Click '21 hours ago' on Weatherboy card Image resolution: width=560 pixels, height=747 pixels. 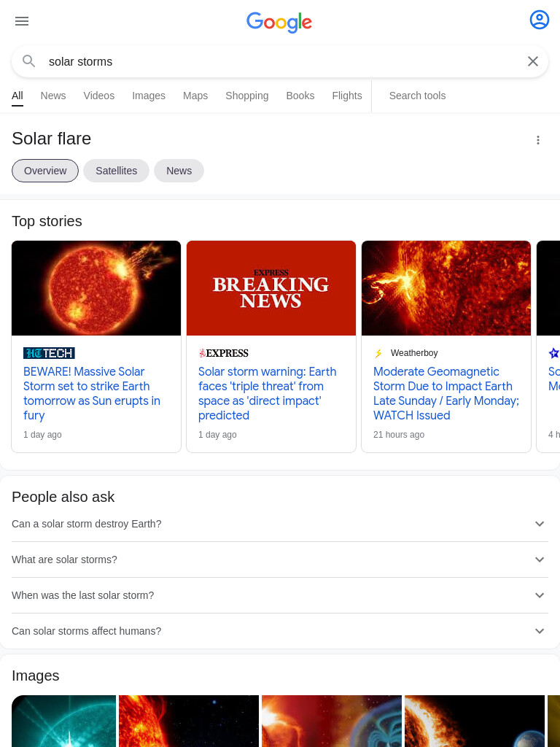399,435
